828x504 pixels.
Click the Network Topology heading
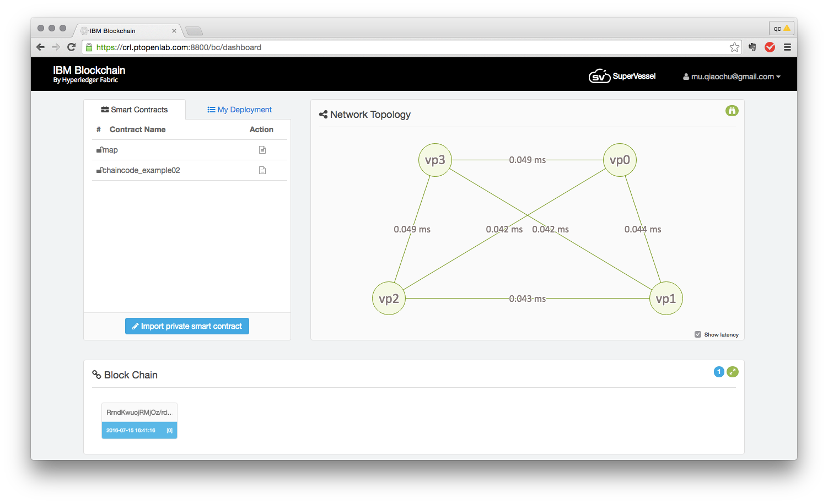pos(370,115)
